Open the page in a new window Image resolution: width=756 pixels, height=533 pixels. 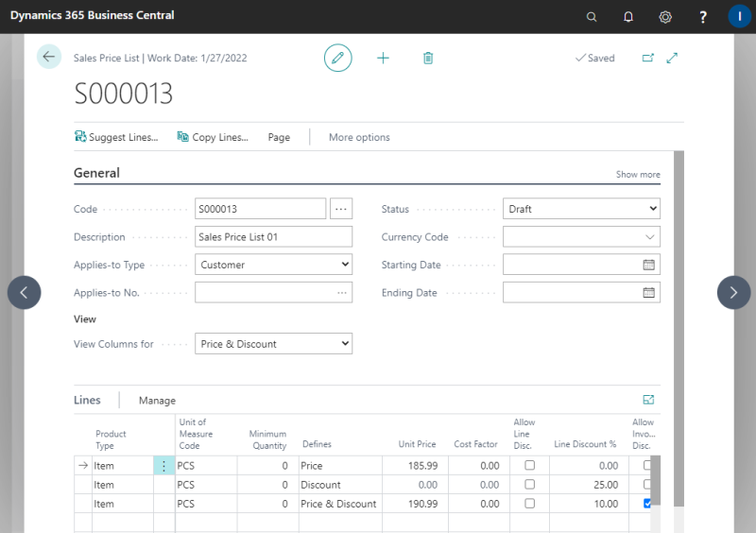647,58
